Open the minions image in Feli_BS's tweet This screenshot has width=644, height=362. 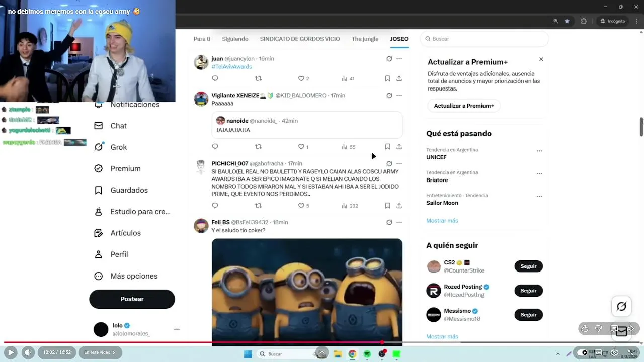(x=307, y=292)
